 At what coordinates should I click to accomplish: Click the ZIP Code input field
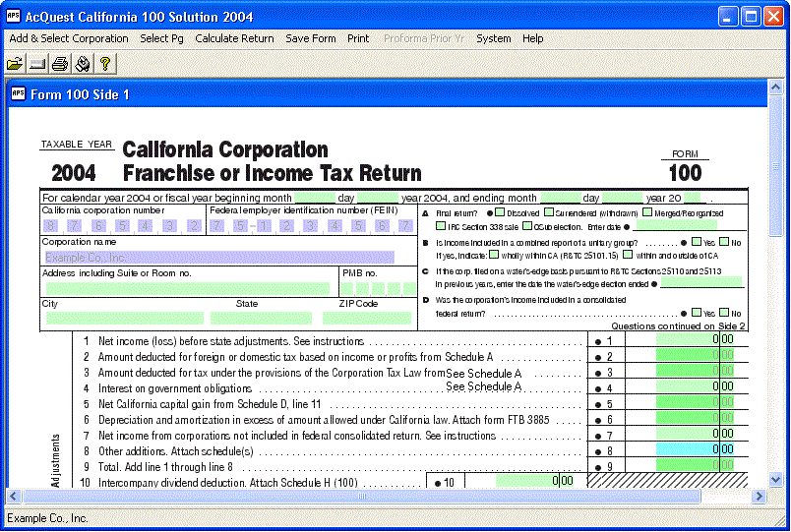[367, 319]
